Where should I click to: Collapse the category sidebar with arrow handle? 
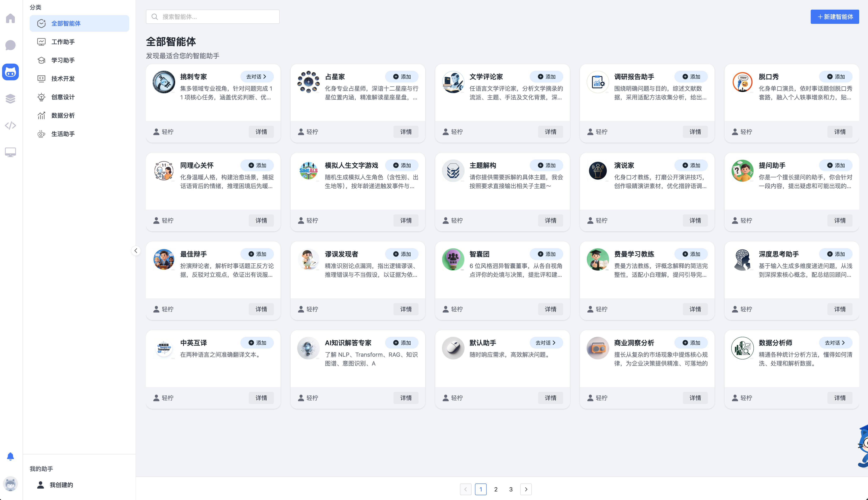136,251
